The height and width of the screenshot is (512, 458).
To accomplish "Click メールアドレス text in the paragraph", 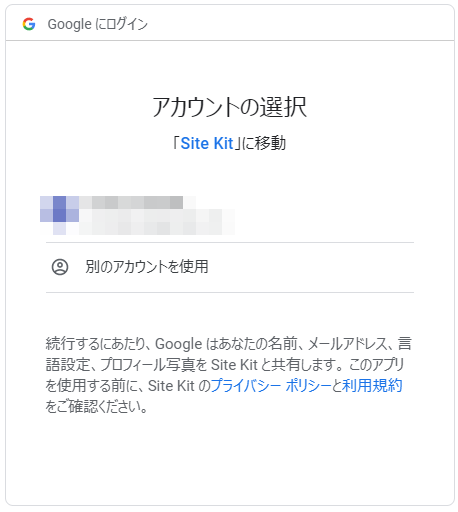I will click(347, 344).
